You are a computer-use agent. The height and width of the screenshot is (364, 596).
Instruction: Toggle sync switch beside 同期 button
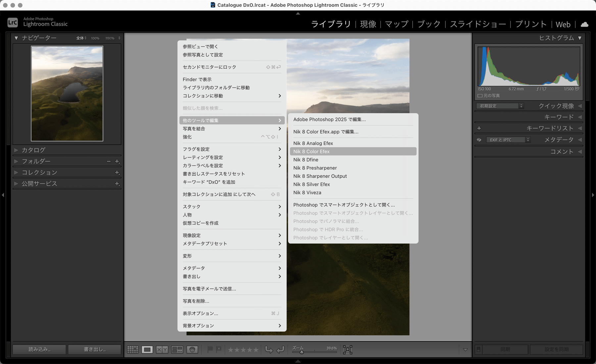coord(478,349)
